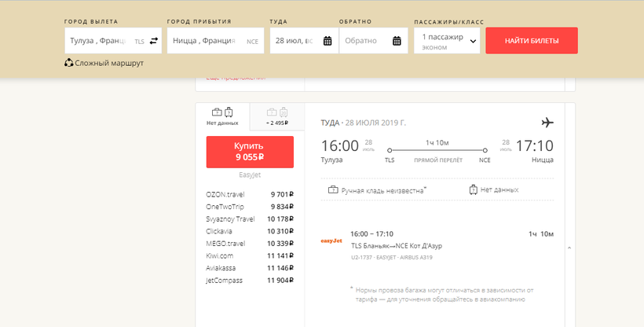This screenshot has height=327, width=644.
Task: Open calendar for return date
Action: [397, 41]
